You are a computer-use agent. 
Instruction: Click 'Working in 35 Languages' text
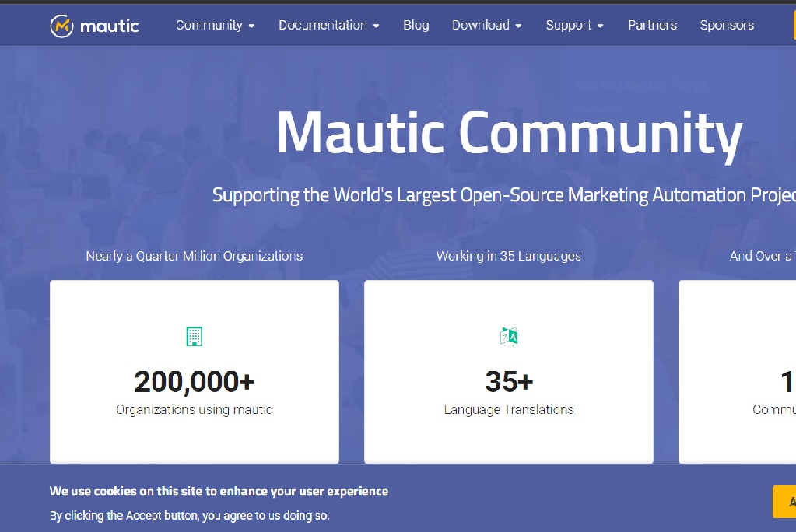(x=509, y=256)
